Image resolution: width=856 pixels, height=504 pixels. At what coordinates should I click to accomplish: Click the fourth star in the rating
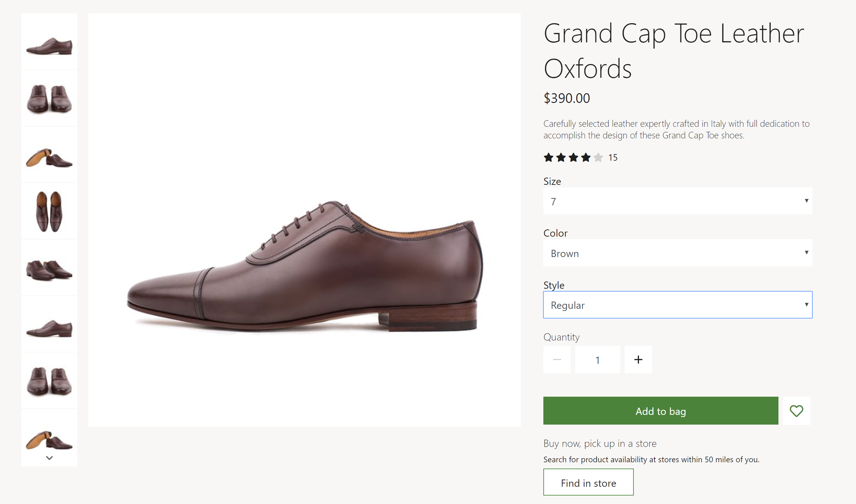pyautogui.click(x=586, y=157)
